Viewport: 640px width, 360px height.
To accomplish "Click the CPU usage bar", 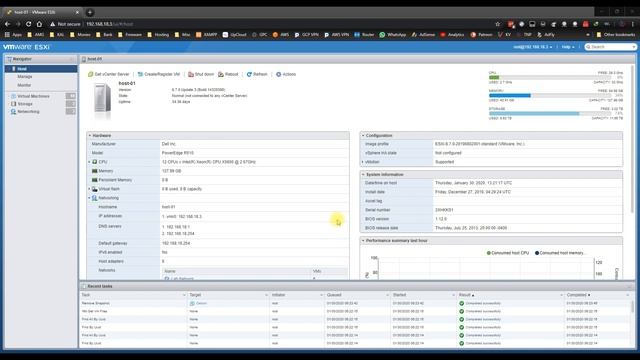I will 550,77.
